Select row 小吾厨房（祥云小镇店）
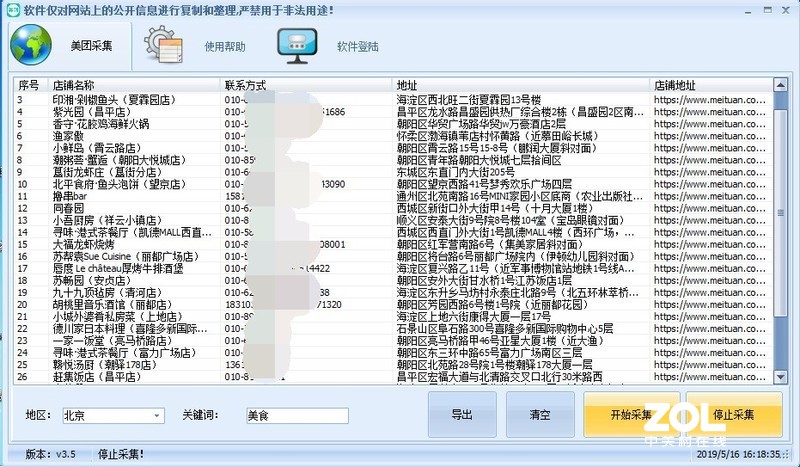Screen dimensions: 800x467 [393, 220]
